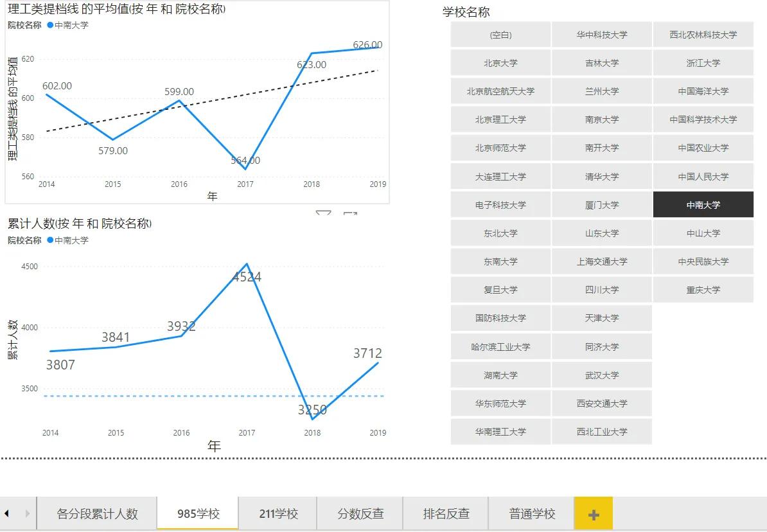The width and height of the screenshot is (767, 532).
Task: Select 复旦大学 tile
Action: point(500,290)
